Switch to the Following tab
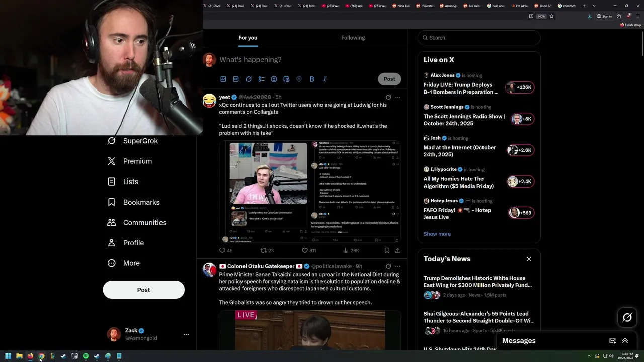The image size is (644, 362). [353, 38]
